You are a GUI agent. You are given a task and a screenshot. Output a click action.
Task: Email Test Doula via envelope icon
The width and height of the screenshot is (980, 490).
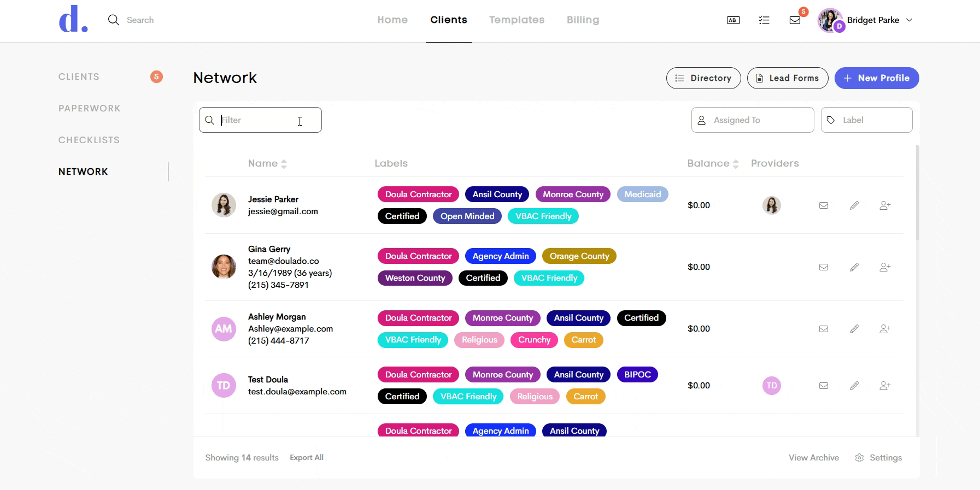(824, 386)
